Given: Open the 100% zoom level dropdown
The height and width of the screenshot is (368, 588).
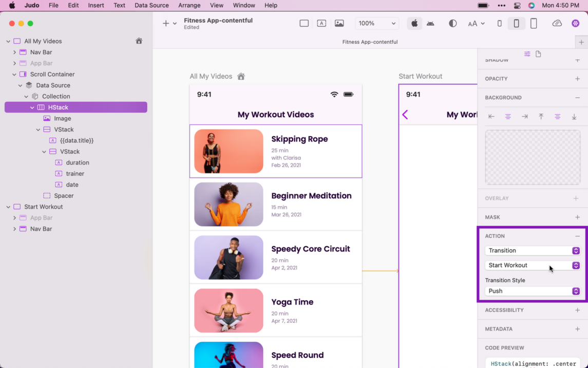Looking at the screenshot, I should point(376,23).
